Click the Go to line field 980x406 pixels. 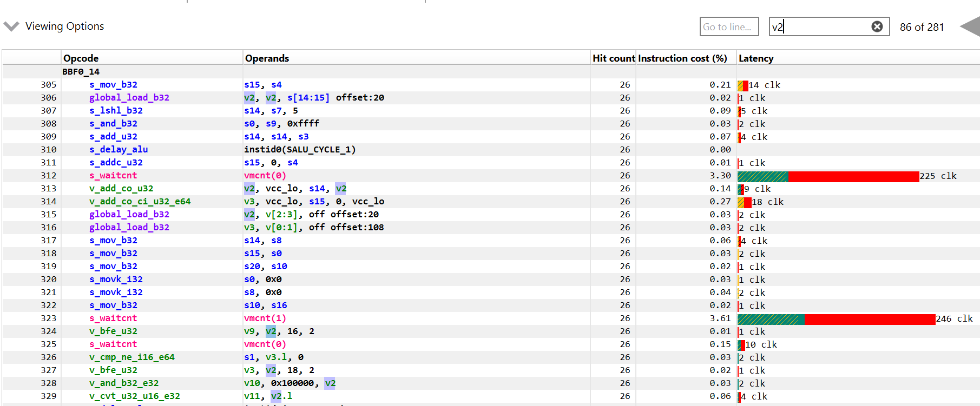click(x=728, y=26)
